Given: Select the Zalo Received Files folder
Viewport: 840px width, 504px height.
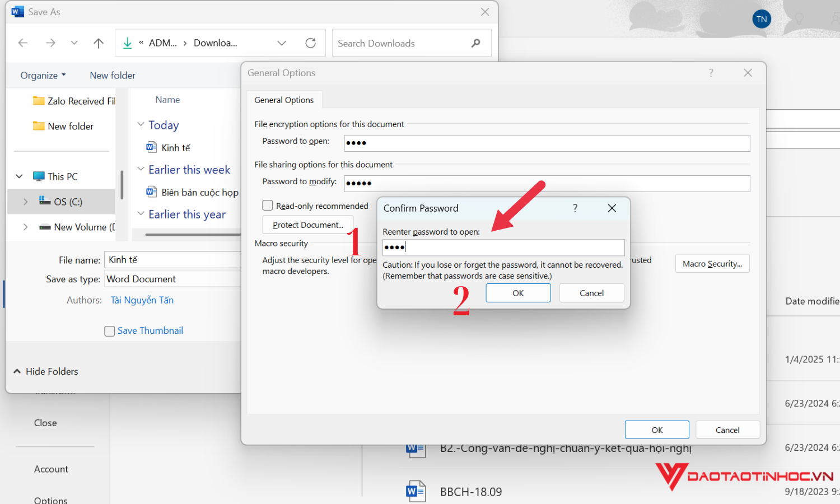Looking at the screenshot, I should click(x=74, y=101).
